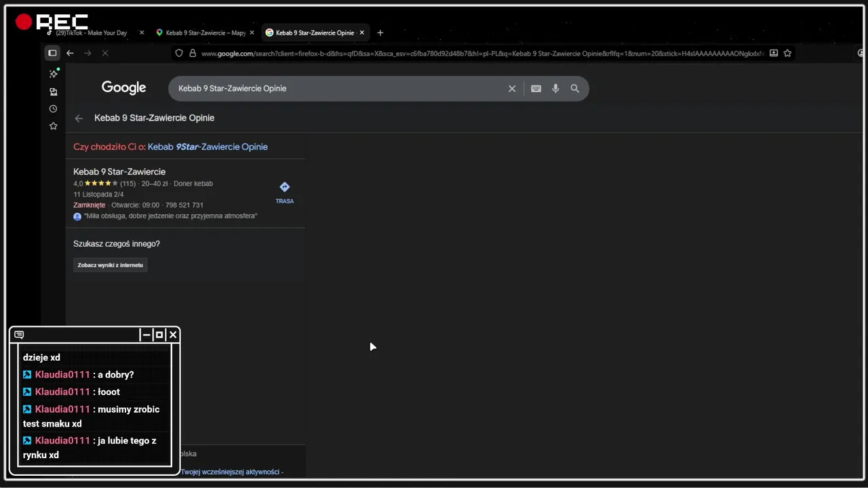The height and width of the screenshot is (488, 868).
Task: Open the Google on-screen keyboard
Action: tap(536, 88)
